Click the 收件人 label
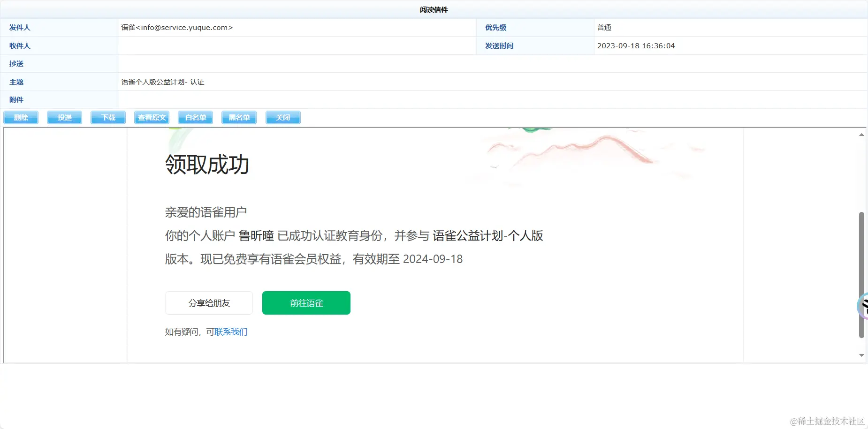This screenshot has height=429, width=868. tap(20, 46)
